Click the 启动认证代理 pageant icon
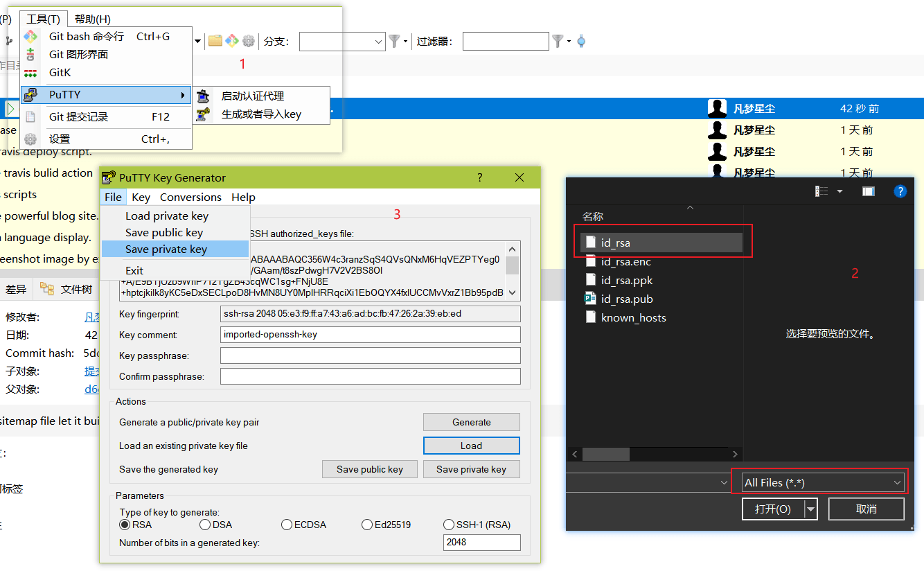Viewport: 924px width, 571px height. 203,96
